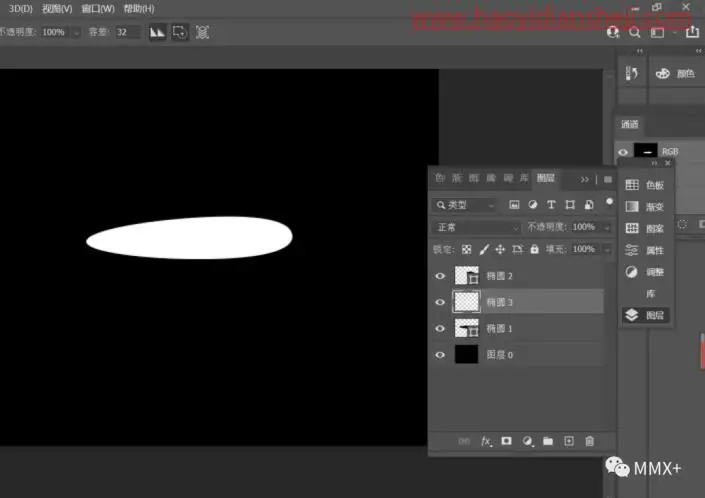Click lock position icon

click(500, 249)
